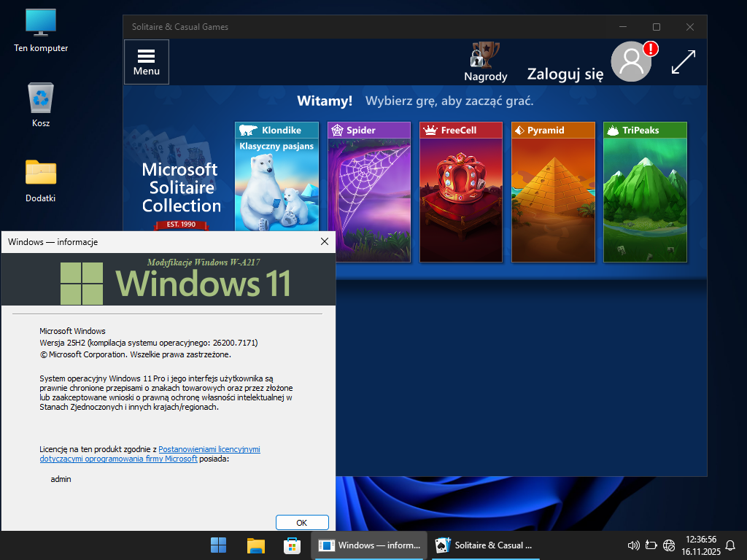Click the volume speaker icon in tray

pos(633,545)
